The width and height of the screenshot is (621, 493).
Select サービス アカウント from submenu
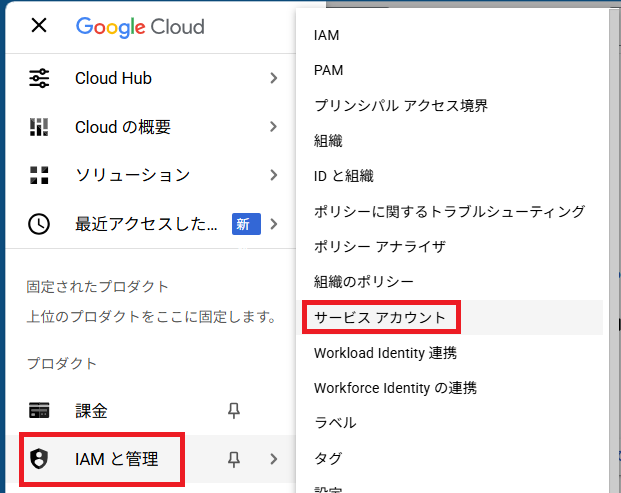(x=379, y=318)
